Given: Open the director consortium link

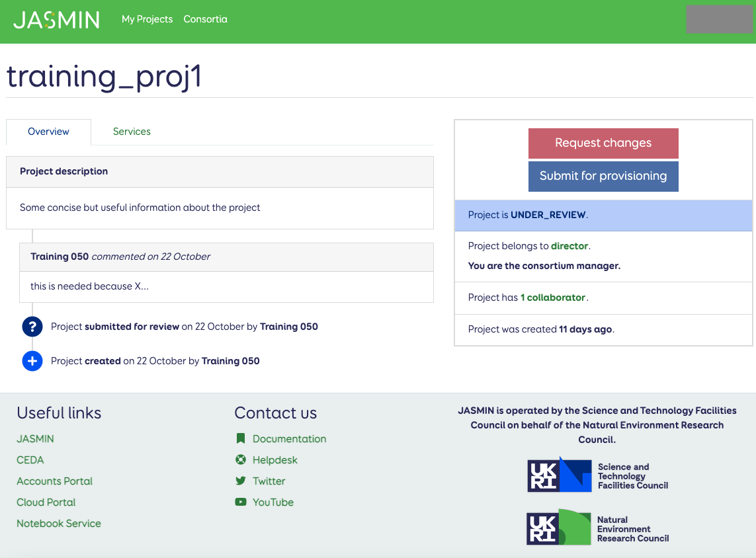Looking at the screenshot, I should [x=569, y=246].
